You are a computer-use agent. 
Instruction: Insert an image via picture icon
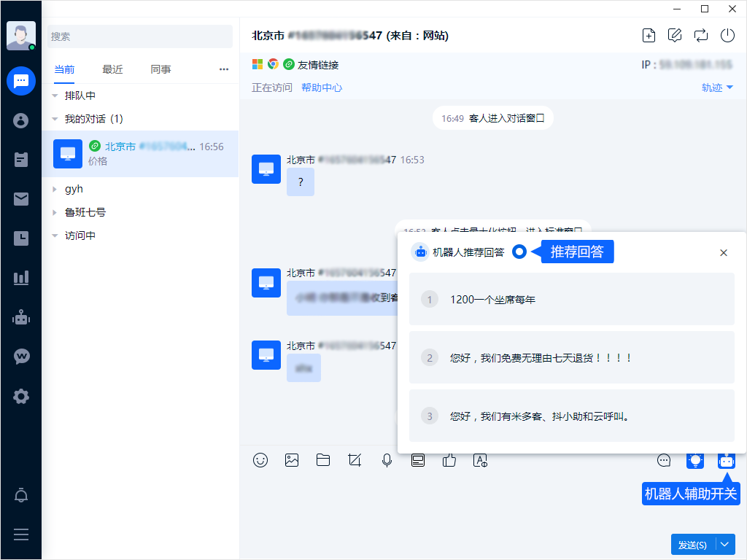(292, 460)
